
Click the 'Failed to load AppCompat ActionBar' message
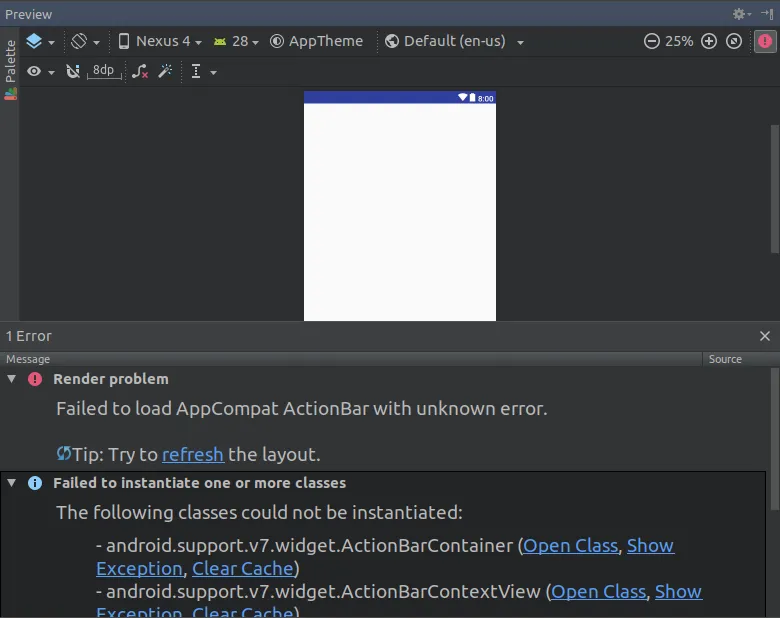coord(301,409)
